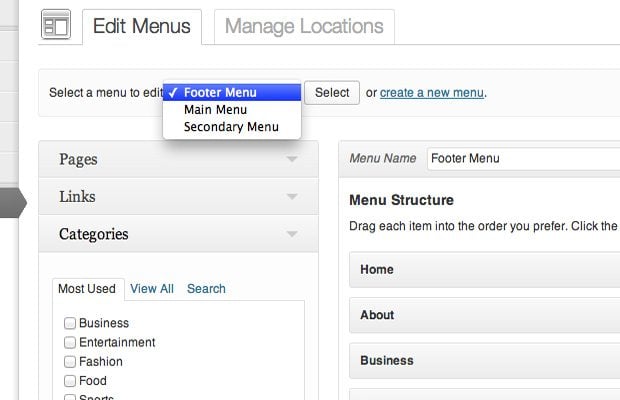This screenshot has width=620, height=400.
Task: Open the Most Used categories tab
Action: point(87,289)
